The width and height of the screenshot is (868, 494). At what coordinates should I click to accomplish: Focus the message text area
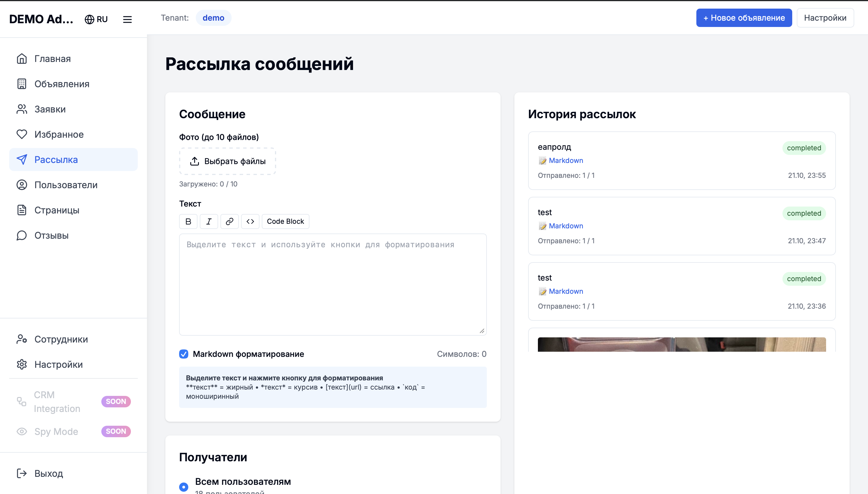coord(333,284)
